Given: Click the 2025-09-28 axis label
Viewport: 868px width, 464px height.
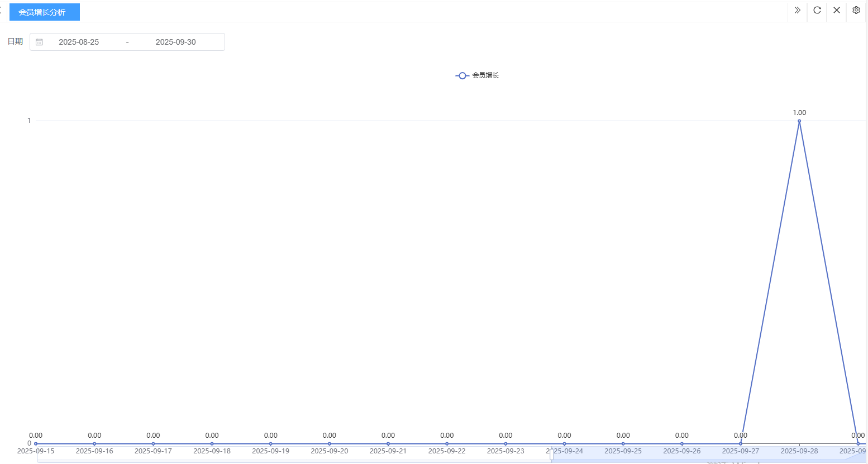Looking at the screenshot, I should click(x=799, y=451).
